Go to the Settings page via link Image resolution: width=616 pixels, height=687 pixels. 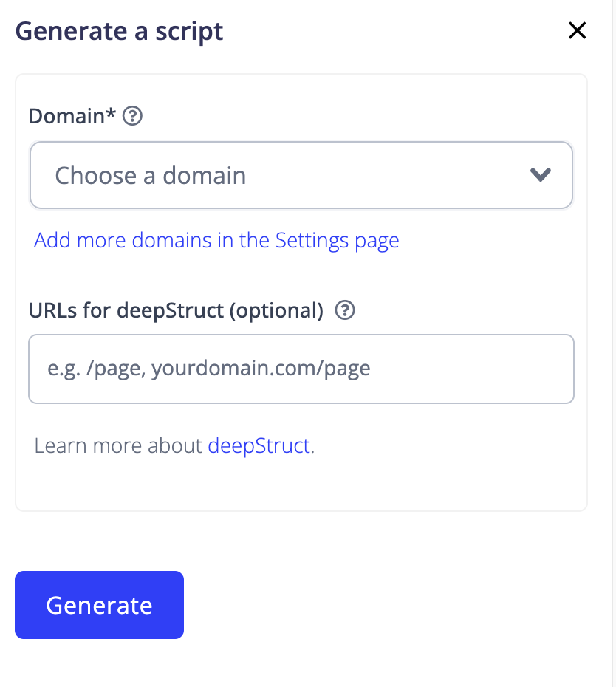pyautogui.click(x=216, y=240)
